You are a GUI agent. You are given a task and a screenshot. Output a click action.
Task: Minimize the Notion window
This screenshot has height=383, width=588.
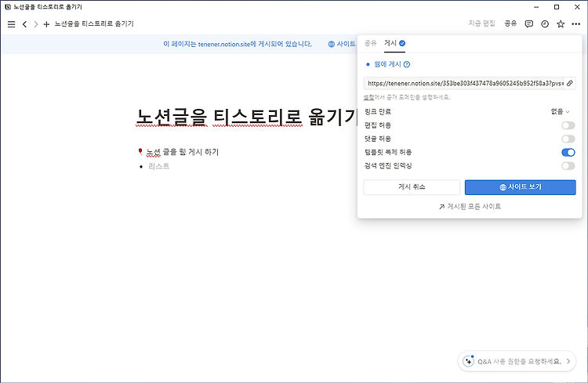(536, 7)
